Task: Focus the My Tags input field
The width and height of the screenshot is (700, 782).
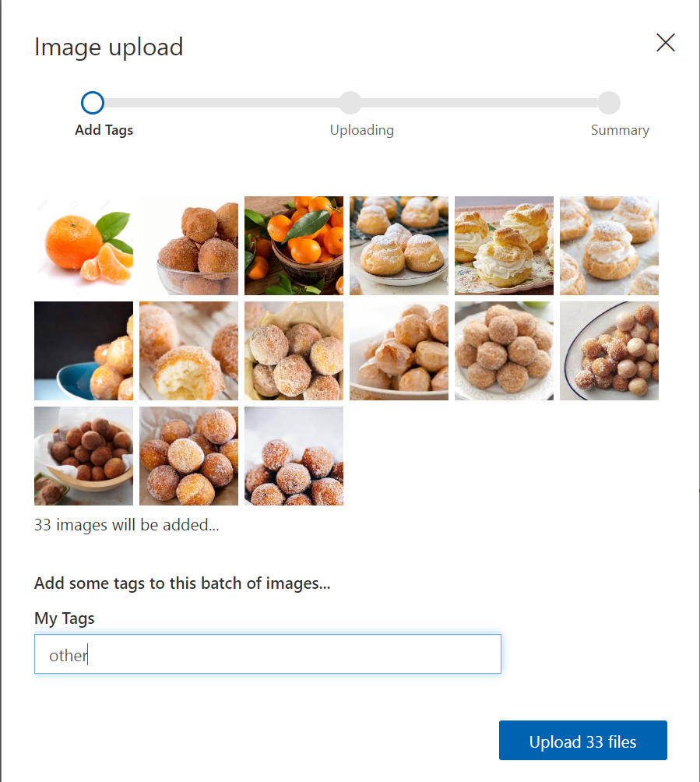Action: tap(268, 653)
